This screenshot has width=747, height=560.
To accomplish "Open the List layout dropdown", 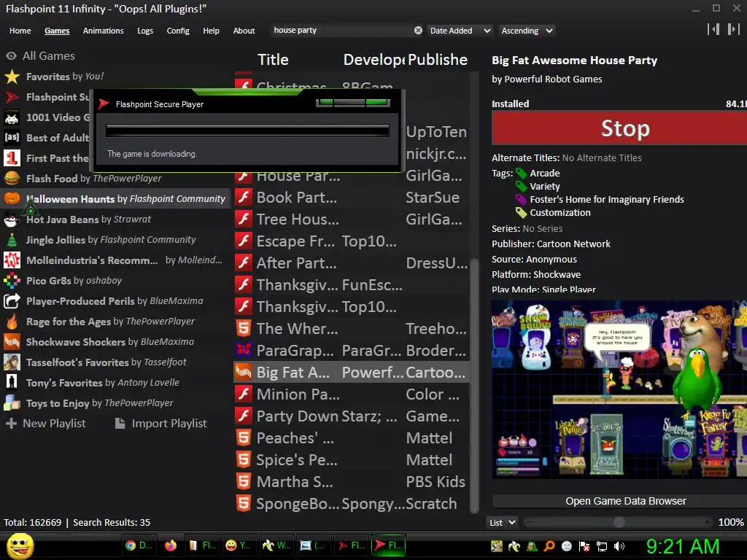I will click(503, 522).
